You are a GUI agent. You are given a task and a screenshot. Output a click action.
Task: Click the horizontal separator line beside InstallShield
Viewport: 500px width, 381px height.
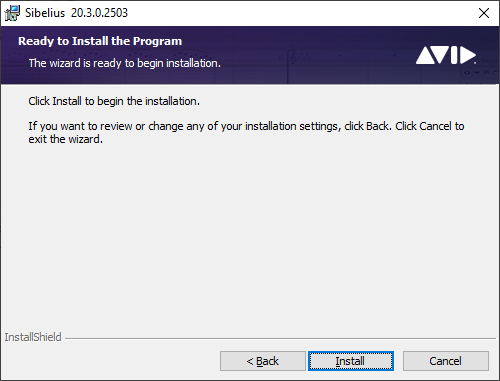(280, 339)
